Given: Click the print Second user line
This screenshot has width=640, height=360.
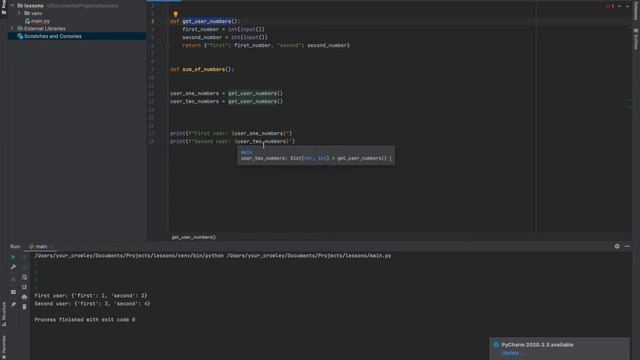Looking at the screenshot, I should coord(232,141).
